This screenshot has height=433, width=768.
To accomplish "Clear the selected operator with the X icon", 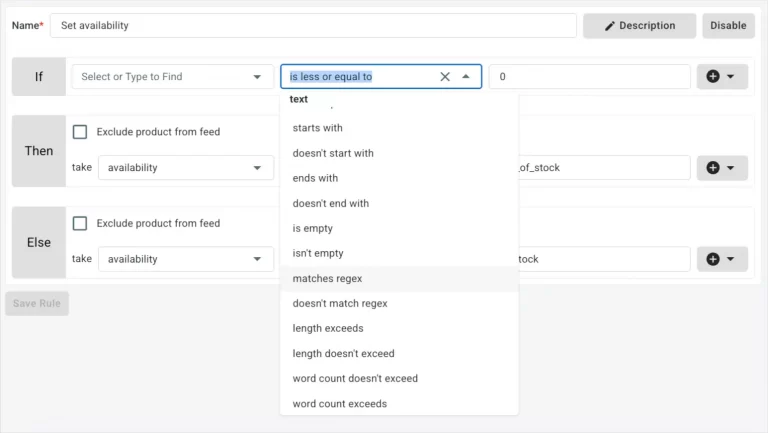I will click(x=445, y=77).
